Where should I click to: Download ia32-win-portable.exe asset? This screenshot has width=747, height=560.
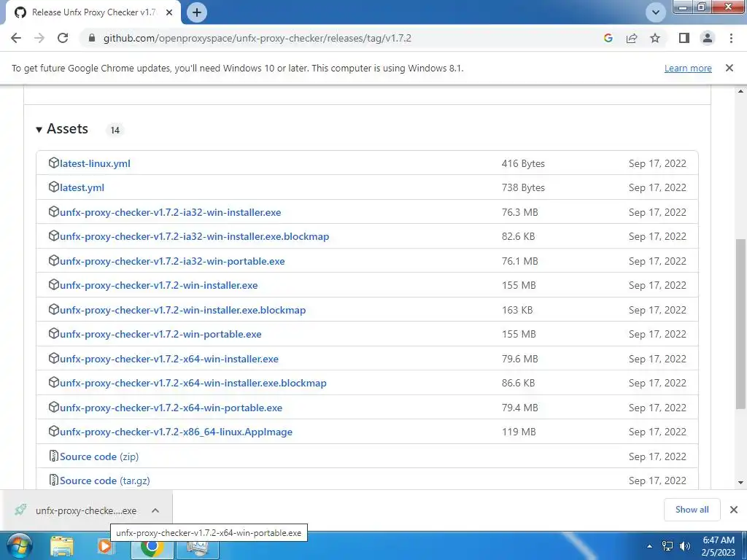pos(172,262)
